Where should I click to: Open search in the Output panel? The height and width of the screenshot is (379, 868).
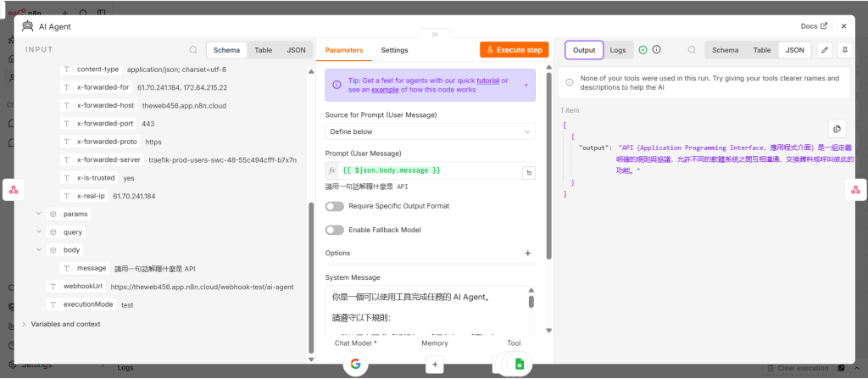(x=692, y=50)
